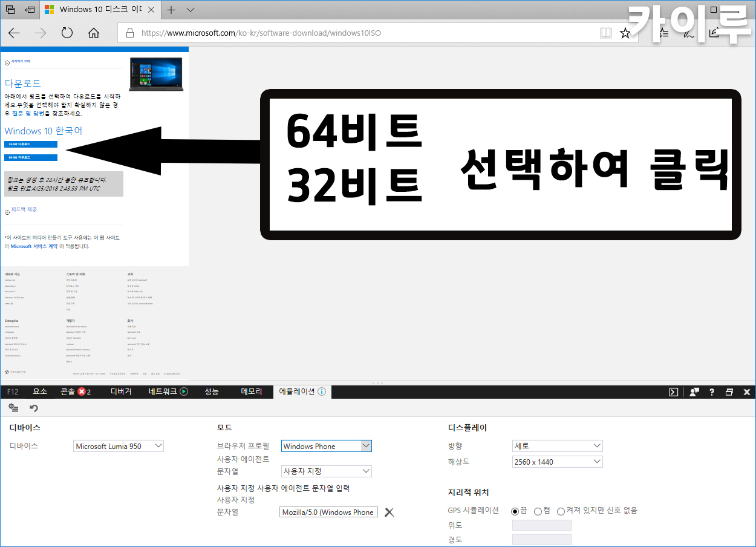Select GPS simulation 켬 radio
The height and width of the screenshot is (547, 756).
(x=538, y=511)
